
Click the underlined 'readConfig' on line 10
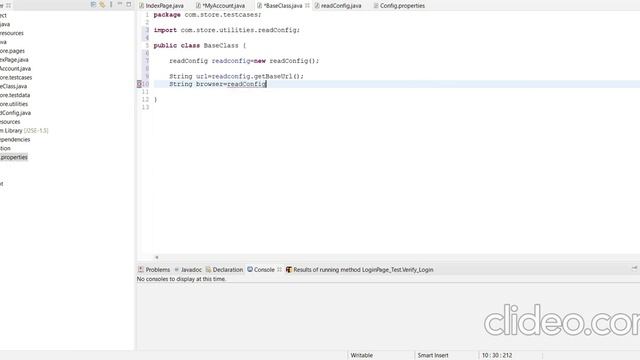click(x=247, y=84)
